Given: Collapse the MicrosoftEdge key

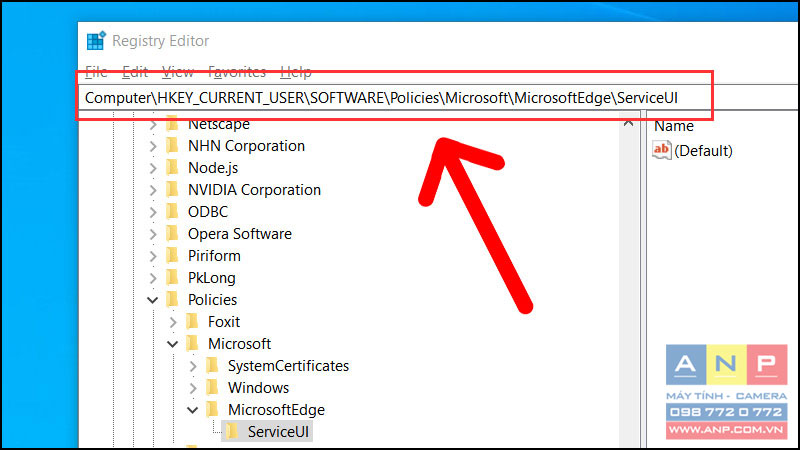Looking at the screenshot, I should (192, 410).
